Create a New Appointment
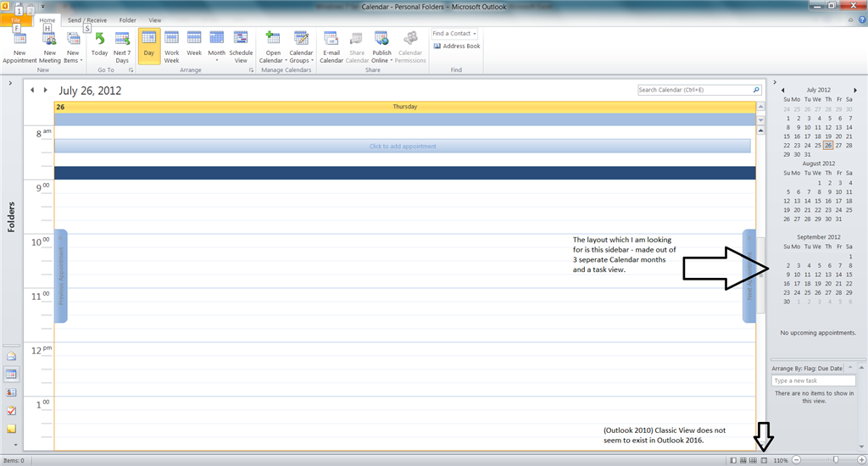This screenshot has height=466, width=868. pos(20,47)
